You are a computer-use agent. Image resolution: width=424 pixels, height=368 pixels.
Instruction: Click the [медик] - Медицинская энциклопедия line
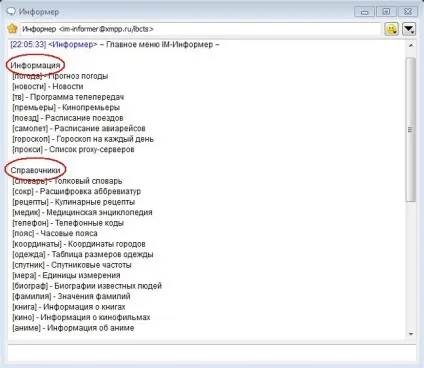pyautogui.click(x=82, y=212)
